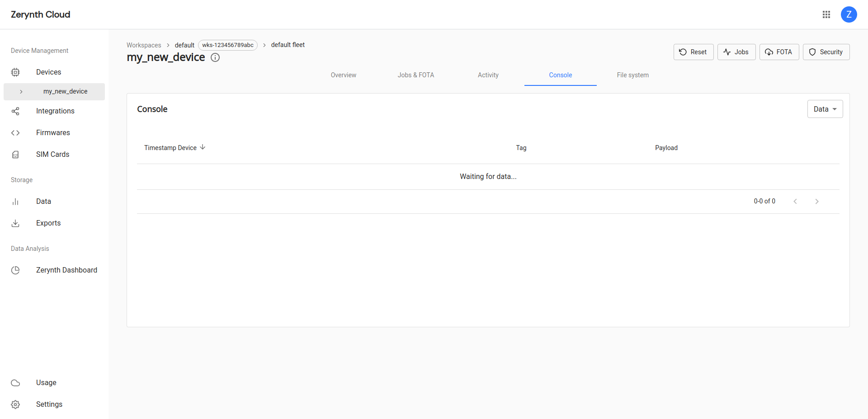Open the Security button
This screenshot has height=419, width=868.
(x=826, y=52)
